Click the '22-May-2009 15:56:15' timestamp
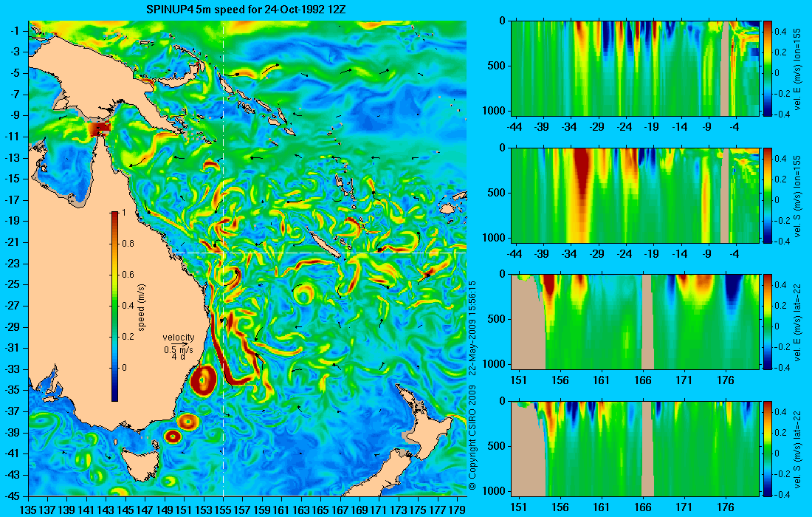This screenshot has width=812, height=517. [472, 328]
